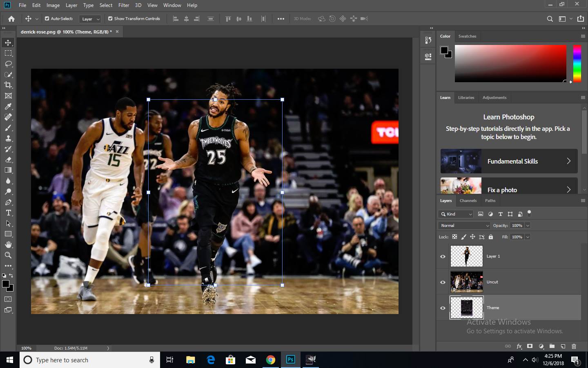Image resolution: width=588 pixels, height=368 pixels.
Task: Open the search magnifier in options bar
Action: [x=550, y=19]
